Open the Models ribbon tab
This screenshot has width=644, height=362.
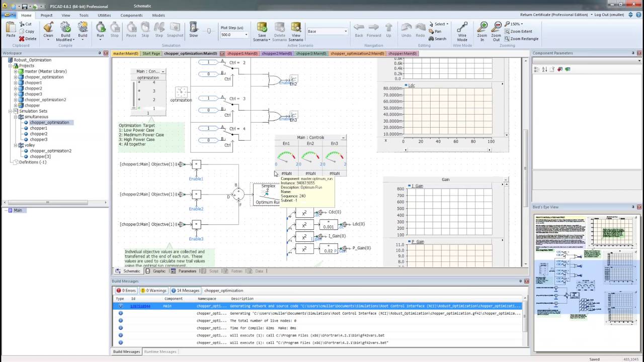[x=158, y=15]
